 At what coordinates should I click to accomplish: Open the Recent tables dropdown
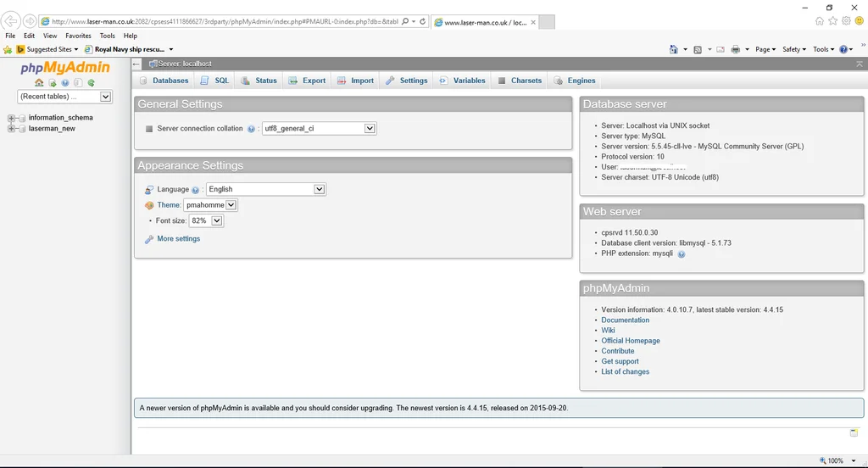pos(64,97)
